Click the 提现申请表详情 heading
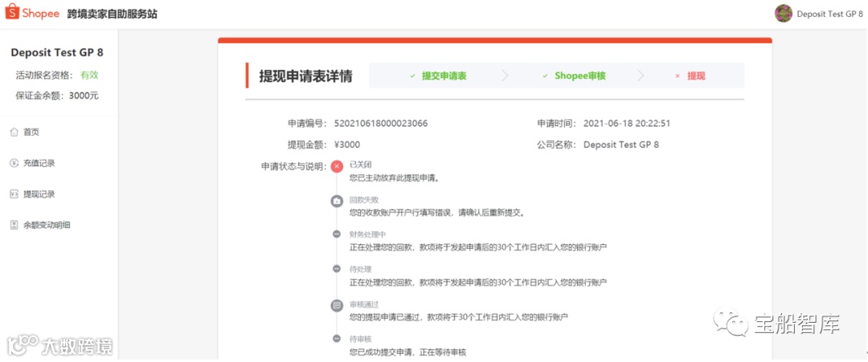Image resolution: width=868 pixels, height=362 pixels. tap(306, 75)
